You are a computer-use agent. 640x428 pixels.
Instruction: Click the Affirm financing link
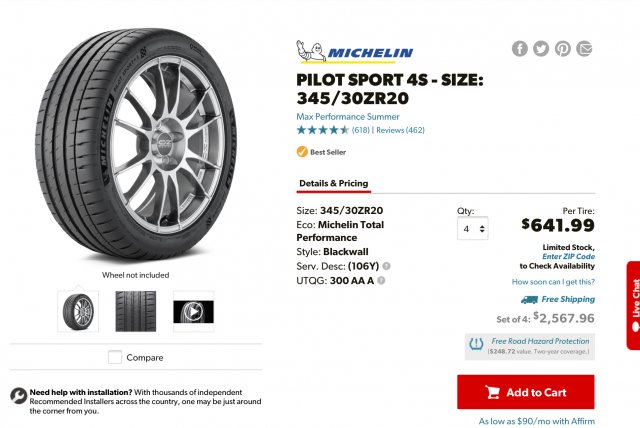tap(535, 423)
